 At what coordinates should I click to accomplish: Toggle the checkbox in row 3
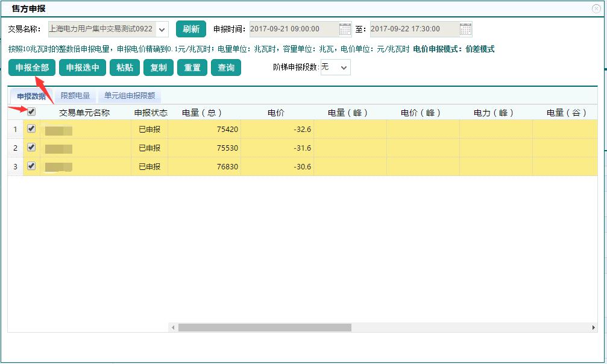pyautogui.click(x=31, y=166)
